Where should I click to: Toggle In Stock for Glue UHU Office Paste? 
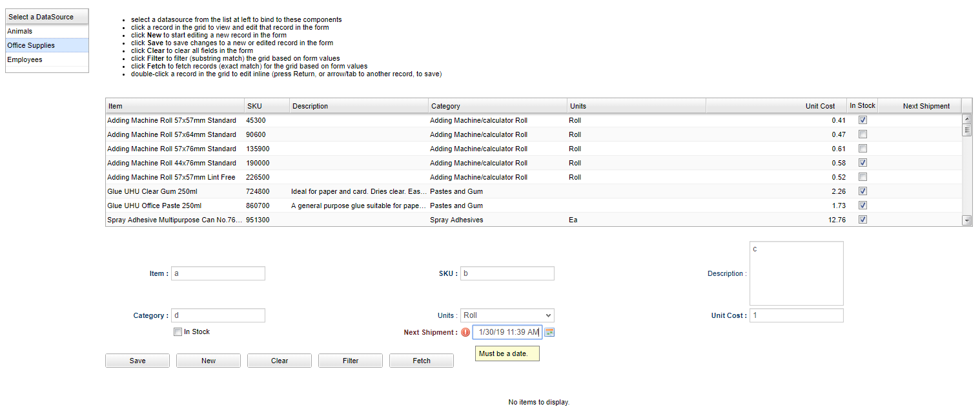click(863, 205)
